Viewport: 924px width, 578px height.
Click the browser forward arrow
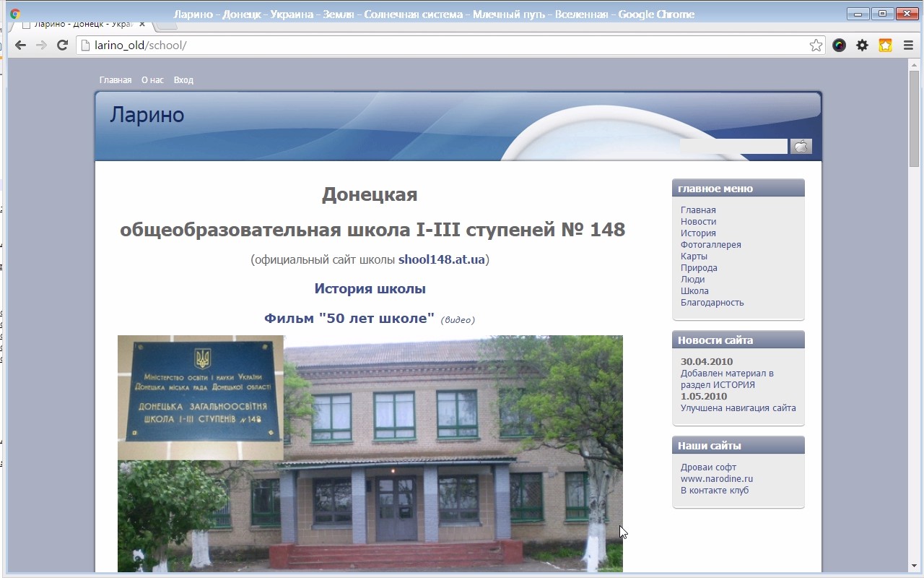point(41,45)
